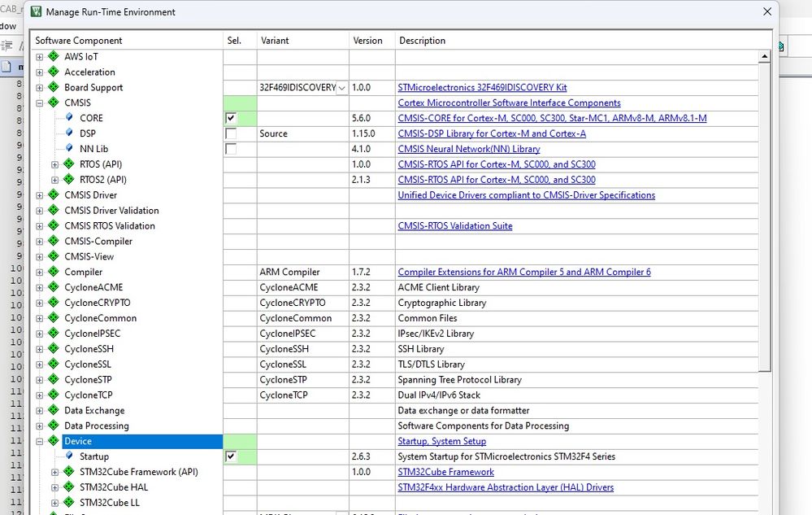Enable the CMSIS DSP checkbox
The image size is (812, 515).
click(x=231, y=133)
